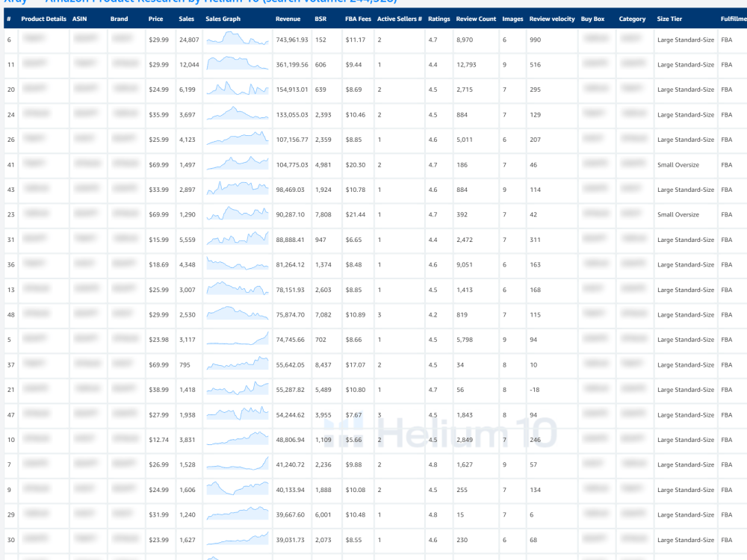747x560 pixels.
Task: Click the ASIN column header
Action: click(x=80, y=19)
